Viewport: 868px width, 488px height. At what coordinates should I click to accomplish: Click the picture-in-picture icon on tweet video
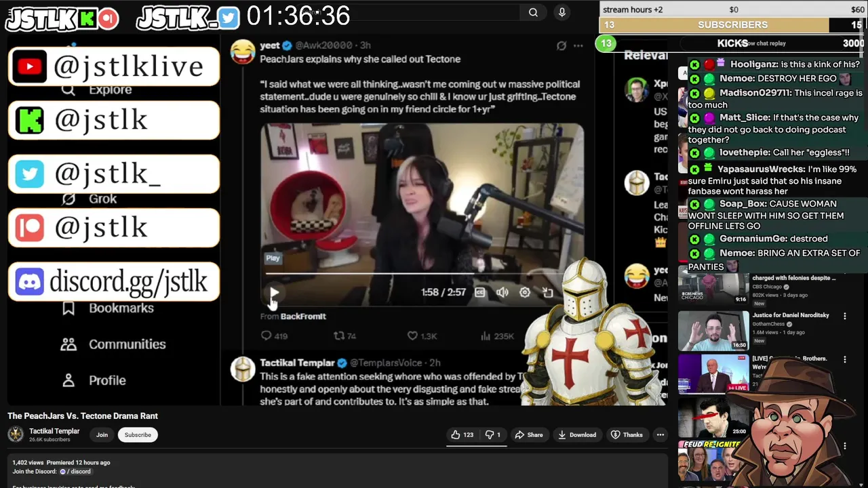pyautogui.click(x=547, y=292)
